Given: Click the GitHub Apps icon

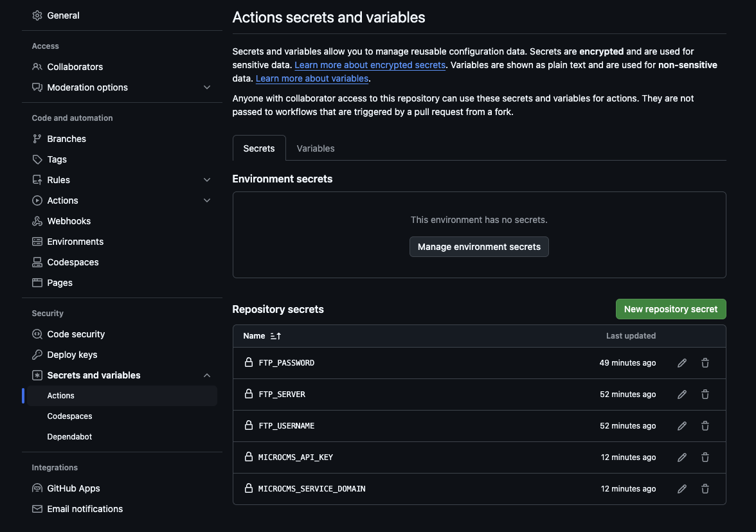Looking at the screenshot, I should coord(37,488).
